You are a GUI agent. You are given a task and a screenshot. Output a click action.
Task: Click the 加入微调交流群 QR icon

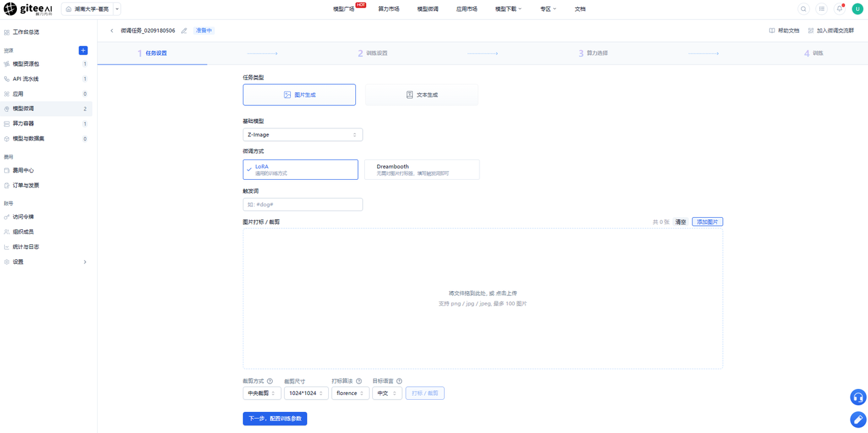[x=811, y=31]
